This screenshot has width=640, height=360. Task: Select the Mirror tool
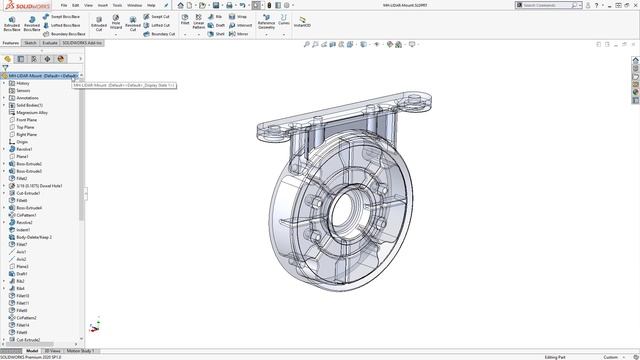pyautogui.click(x=238, y=34)
